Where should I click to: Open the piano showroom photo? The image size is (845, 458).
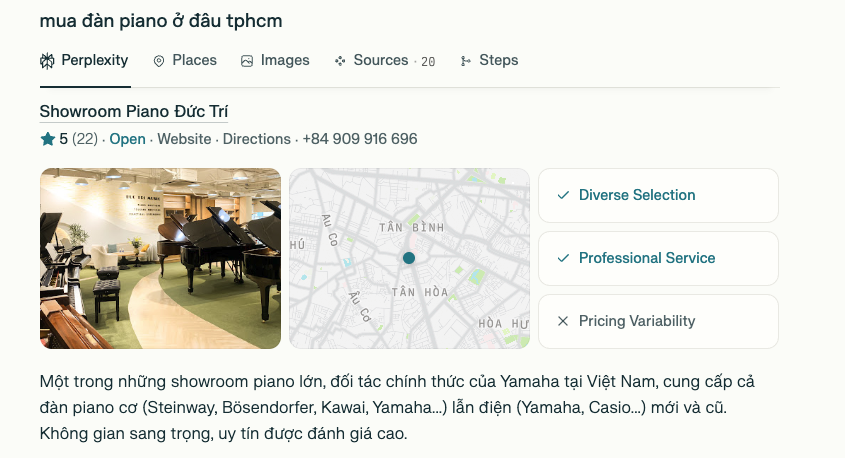coord(160,258)
